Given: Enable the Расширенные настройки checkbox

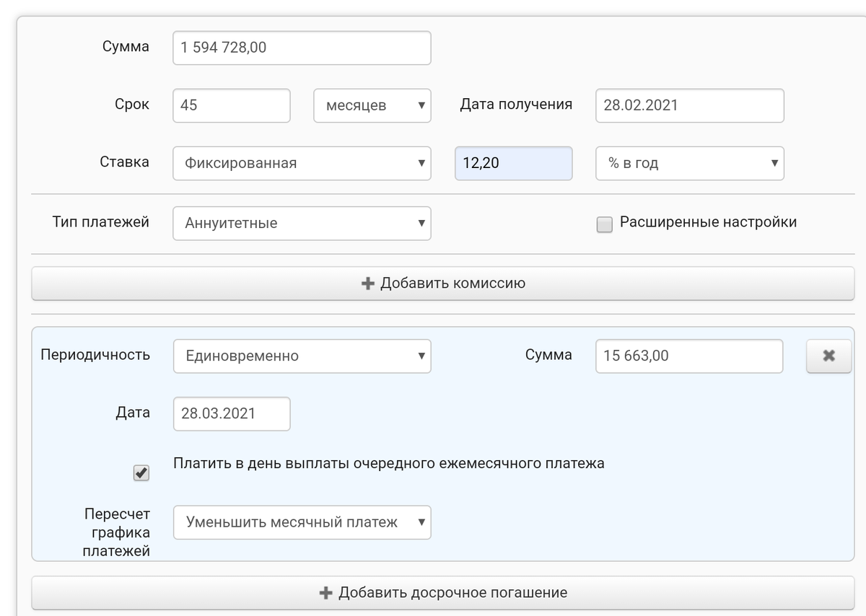Looking at the screenshot, I should (x=604, y=224).
